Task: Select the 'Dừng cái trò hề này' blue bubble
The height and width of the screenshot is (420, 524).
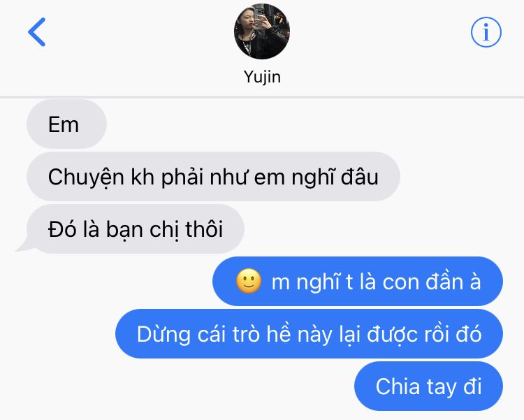Action: click(309, 334)
